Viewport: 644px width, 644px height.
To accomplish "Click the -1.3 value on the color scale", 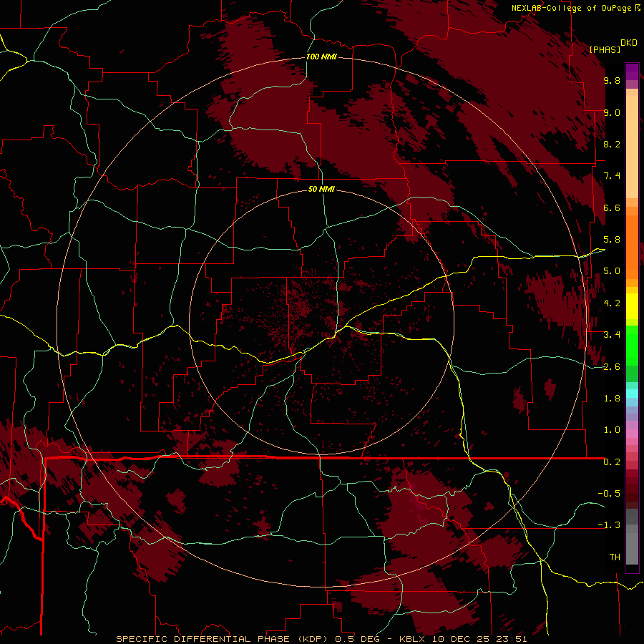I will [609, 525].
